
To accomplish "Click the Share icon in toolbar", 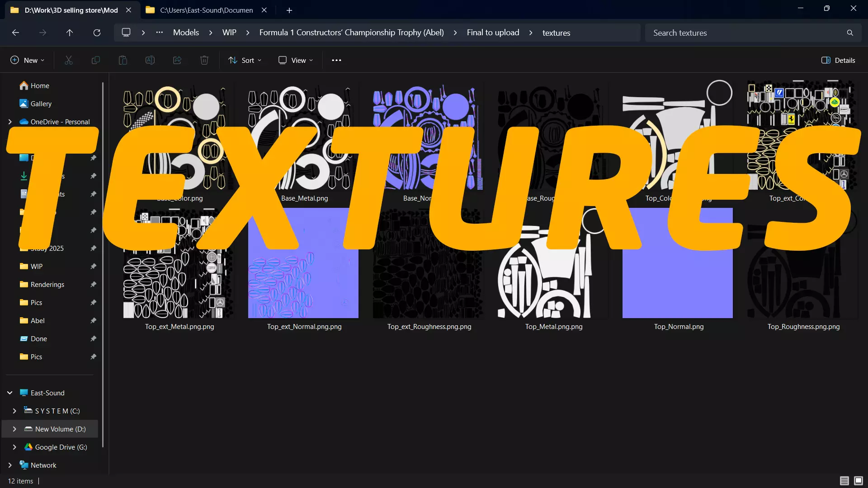I will pyautogui.click(x=177, y=60).
